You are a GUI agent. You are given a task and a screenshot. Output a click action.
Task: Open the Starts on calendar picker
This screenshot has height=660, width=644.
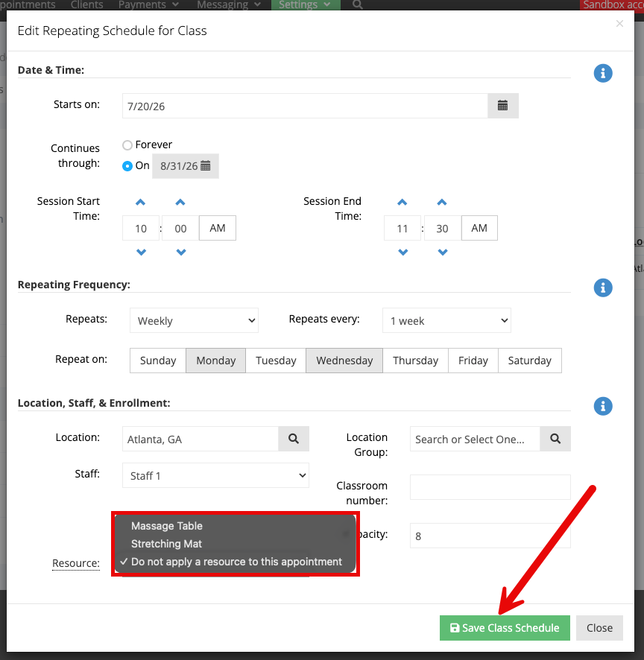503,106
